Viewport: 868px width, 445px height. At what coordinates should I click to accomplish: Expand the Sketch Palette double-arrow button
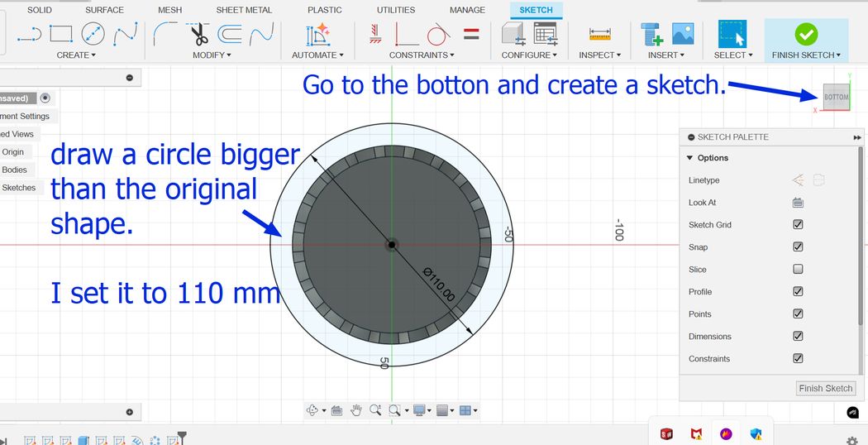point(857,136)
